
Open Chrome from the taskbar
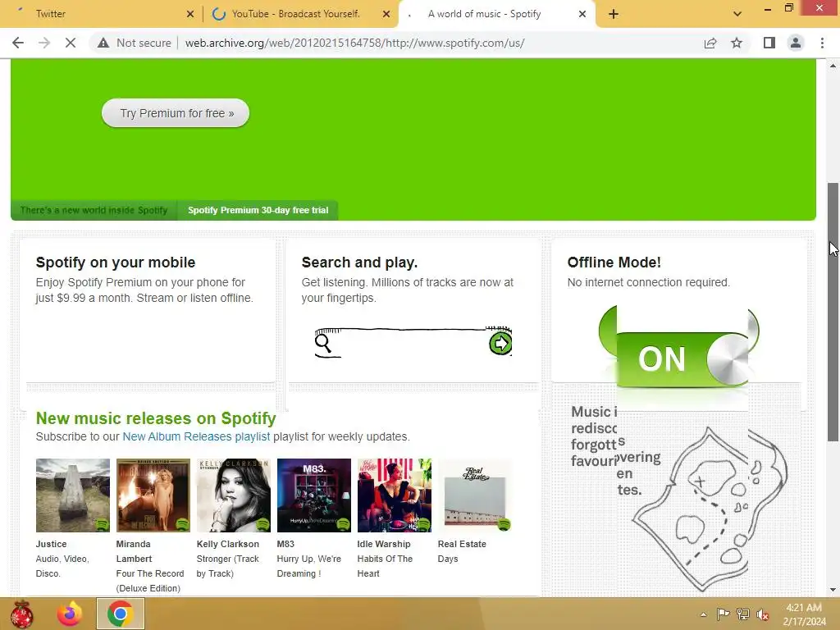[x=120, y=614]
